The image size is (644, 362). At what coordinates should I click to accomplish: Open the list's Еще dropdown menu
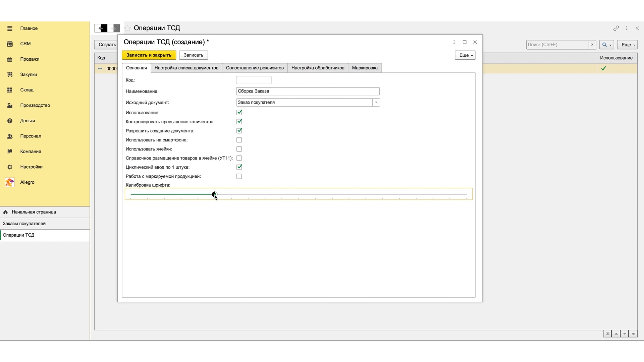pyautogui.click(x=627, y=45)
